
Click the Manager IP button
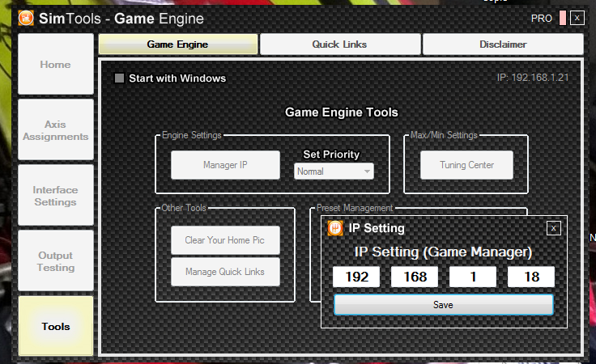click(225, 165)
